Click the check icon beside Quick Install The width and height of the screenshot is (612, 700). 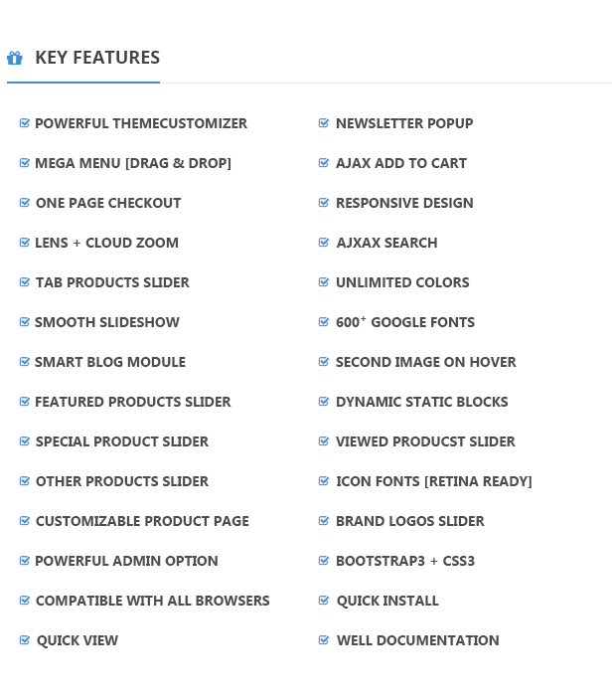point(324,600)
